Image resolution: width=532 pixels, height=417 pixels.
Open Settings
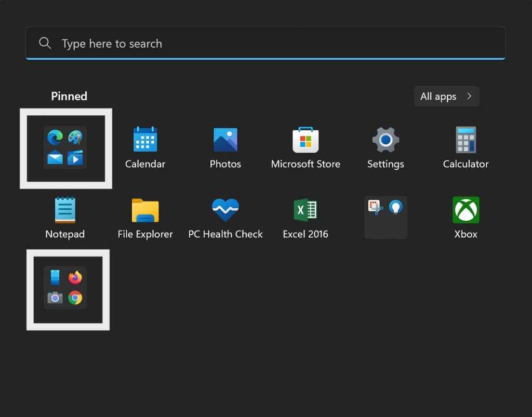click(x=385, y=140)
